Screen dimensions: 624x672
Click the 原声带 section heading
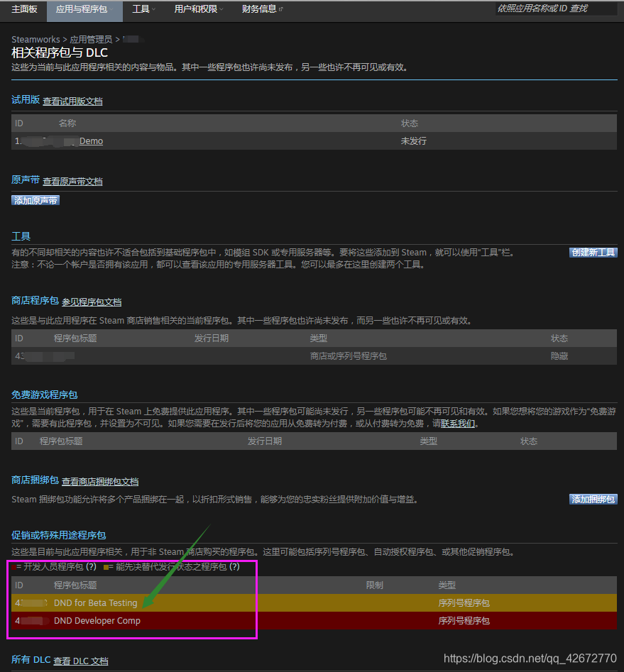pyautogui.click(x=26, y=180)
